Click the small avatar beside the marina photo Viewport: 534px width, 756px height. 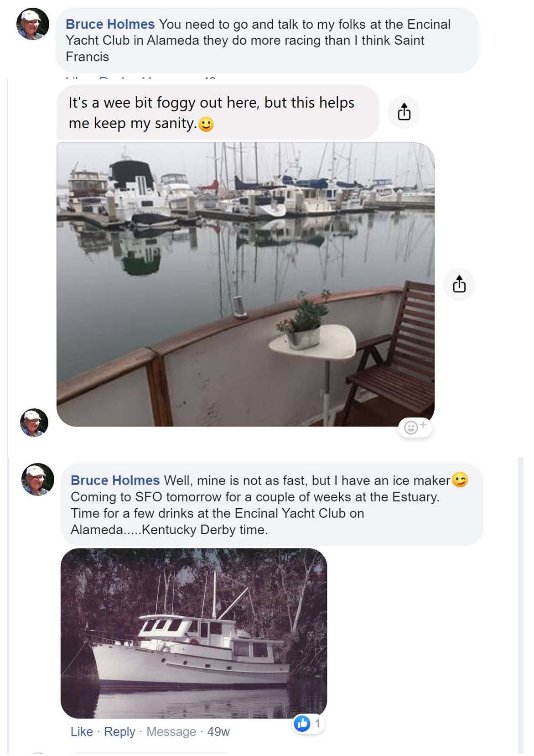point(34,422)
